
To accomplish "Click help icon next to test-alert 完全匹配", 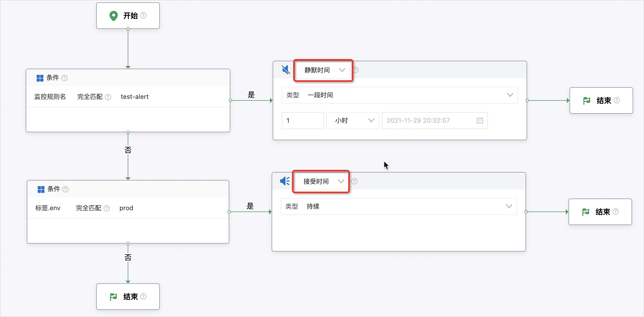I will tap(108, 97).
